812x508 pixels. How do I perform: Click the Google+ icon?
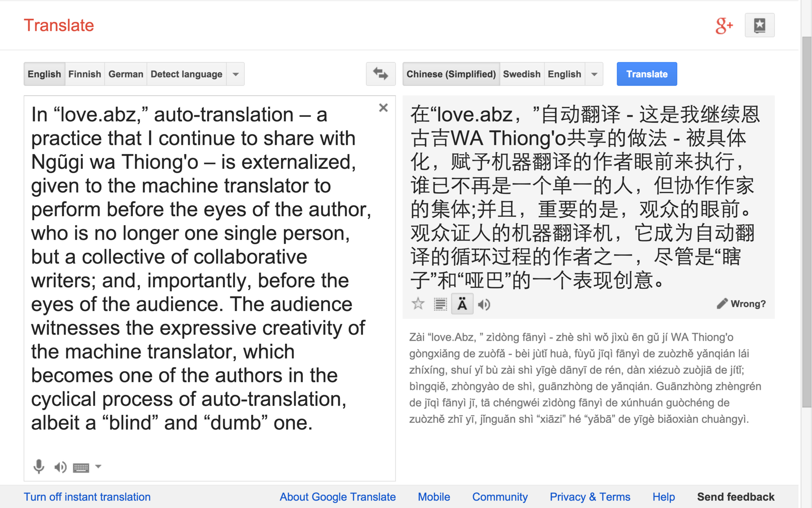click(x=724, y=25)
